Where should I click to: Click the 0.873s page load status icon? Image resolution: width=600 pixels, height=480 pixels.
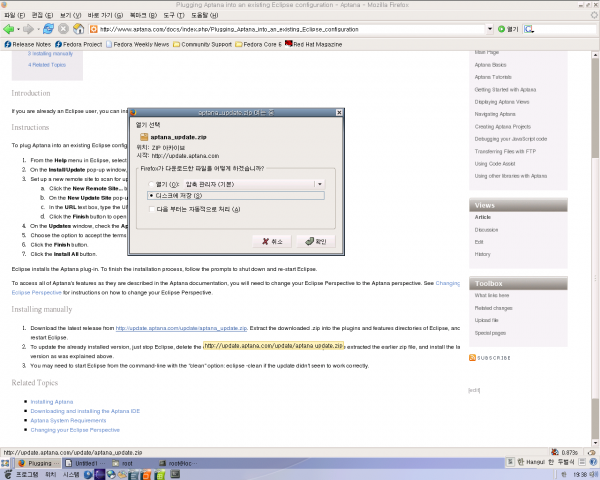554,452
